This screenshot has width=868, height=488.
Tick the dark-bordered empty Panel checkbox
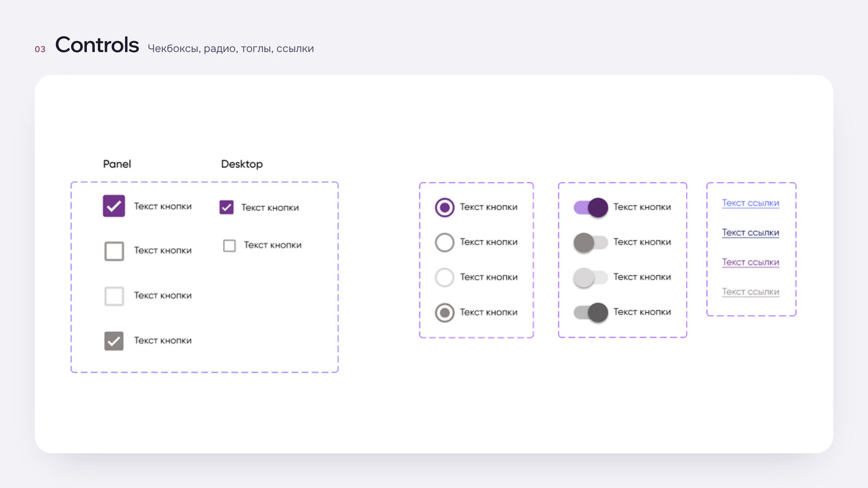pyautogui.click(x=114, y=251)
